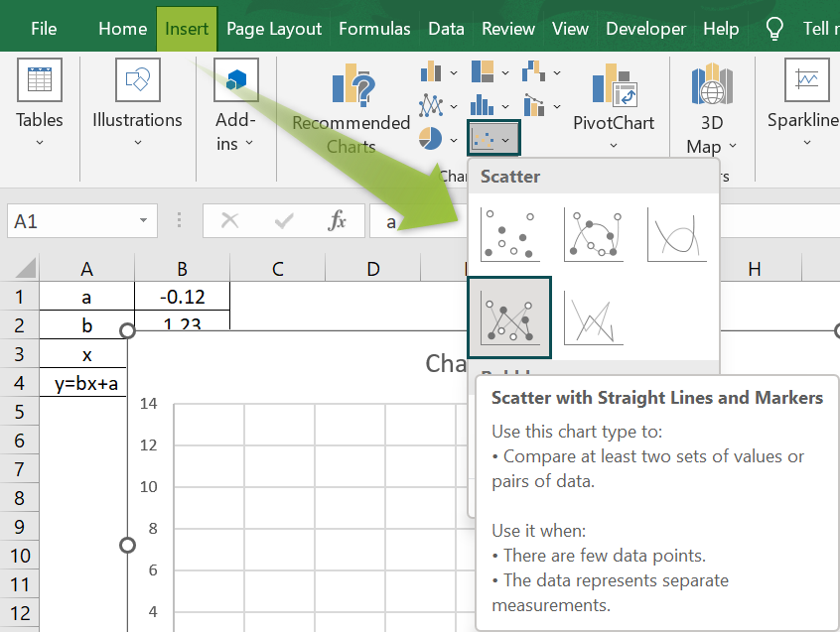This screenshot has width=840, height=632.
Task: Choose Scatter with Smooth Lines and Markers
Action: coord(593,234)
